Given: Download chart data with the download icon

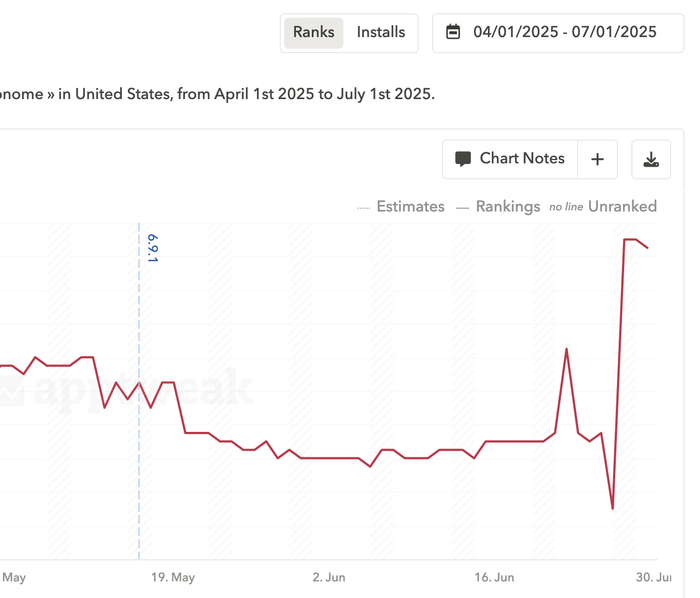Looking at the screenshot, I should (651, 159).
